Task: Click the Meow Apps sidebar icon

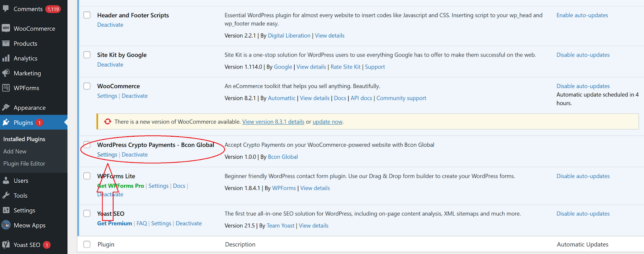Action: point(6,225)
